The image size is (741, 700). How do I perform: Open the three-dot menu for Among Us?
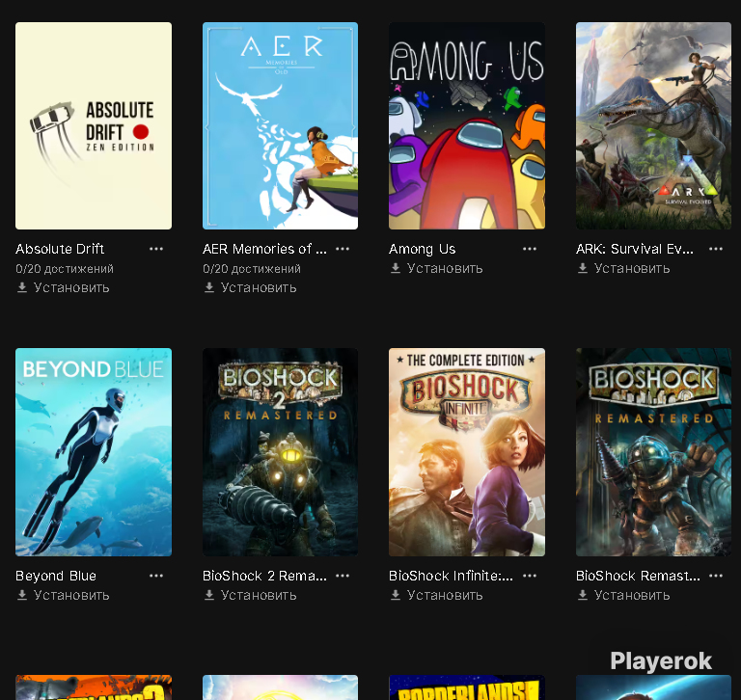coord(530,249)
